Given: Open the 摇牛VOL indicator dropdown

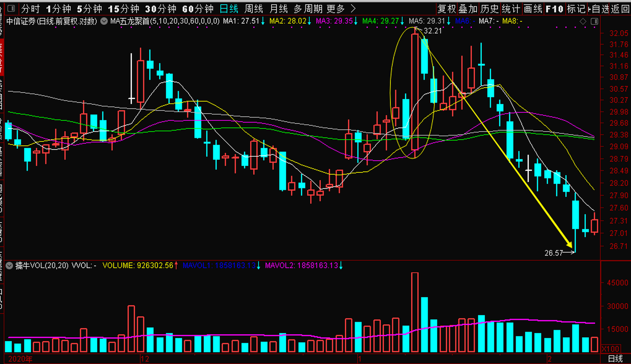Looking at the screenshot, I should pyautogui.click(x=9, y=266).
